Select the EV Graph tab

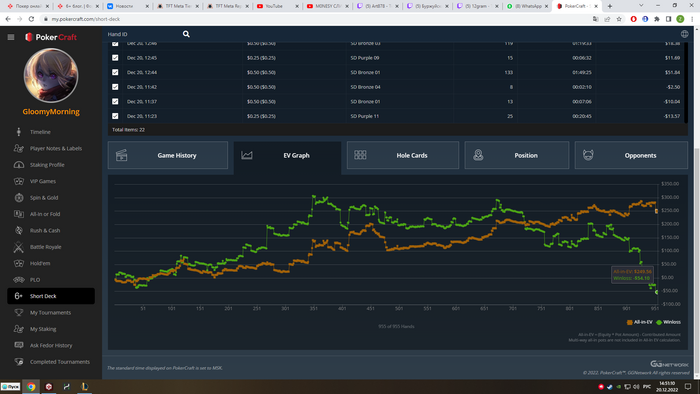(287, 155)
